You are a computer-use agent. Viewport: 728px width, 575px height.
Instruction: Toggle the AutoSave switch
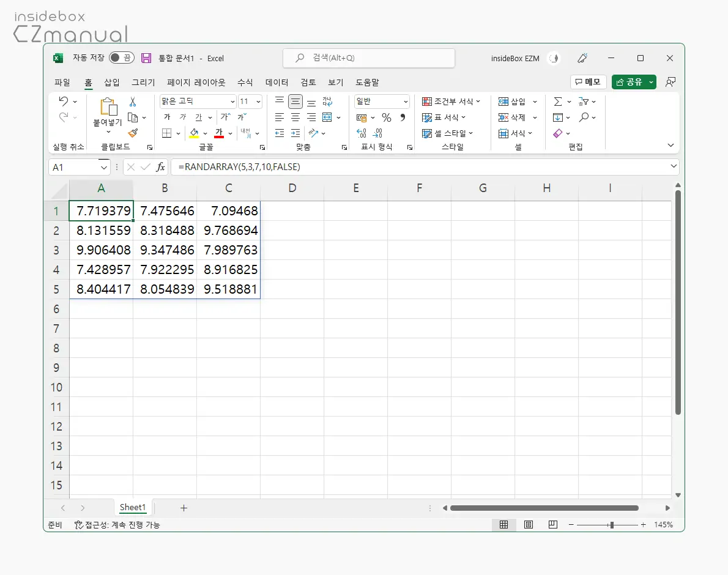[121, 57]
